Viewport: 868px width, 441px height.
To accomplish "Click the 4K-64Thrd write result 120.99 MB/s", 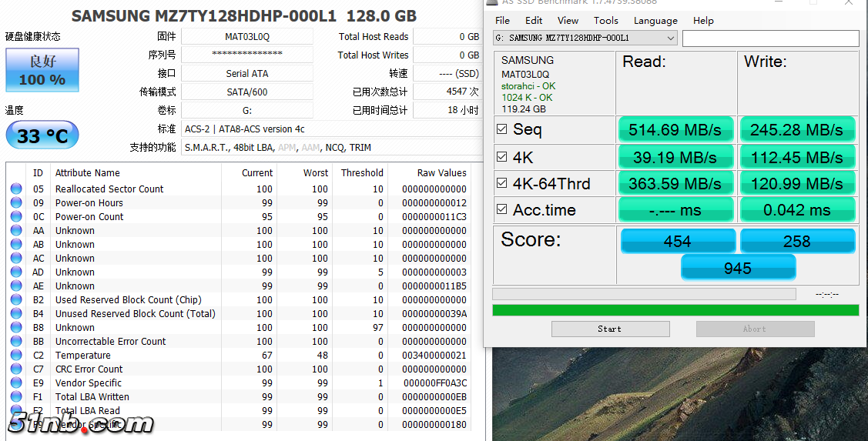I will 797,184.
